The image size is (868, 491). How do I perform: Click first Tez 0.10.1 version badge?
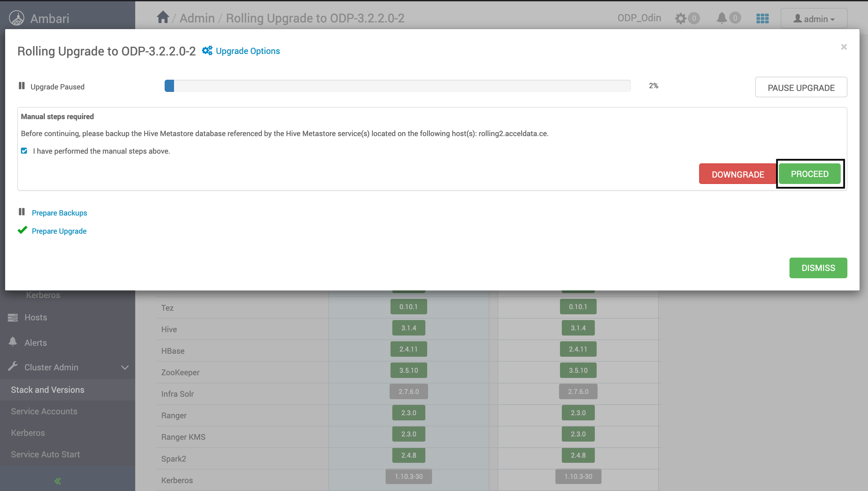point(408,306)
